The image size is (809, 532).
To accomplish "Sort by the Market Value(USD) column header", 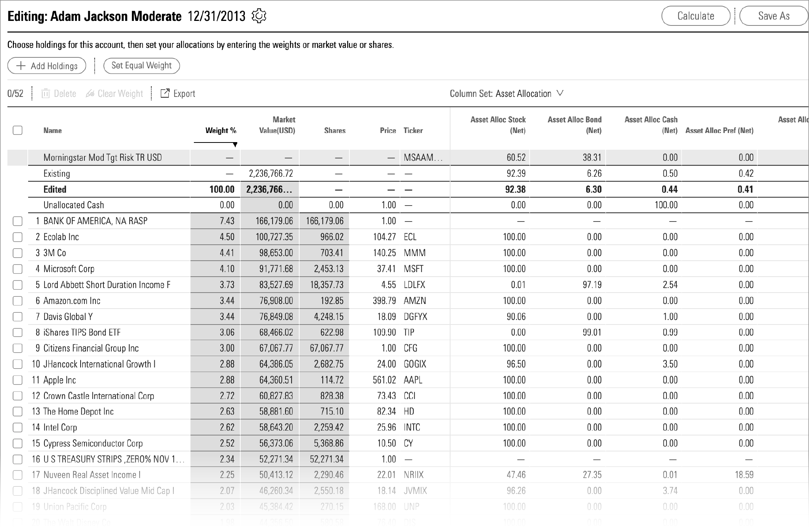I will point(277,125).
